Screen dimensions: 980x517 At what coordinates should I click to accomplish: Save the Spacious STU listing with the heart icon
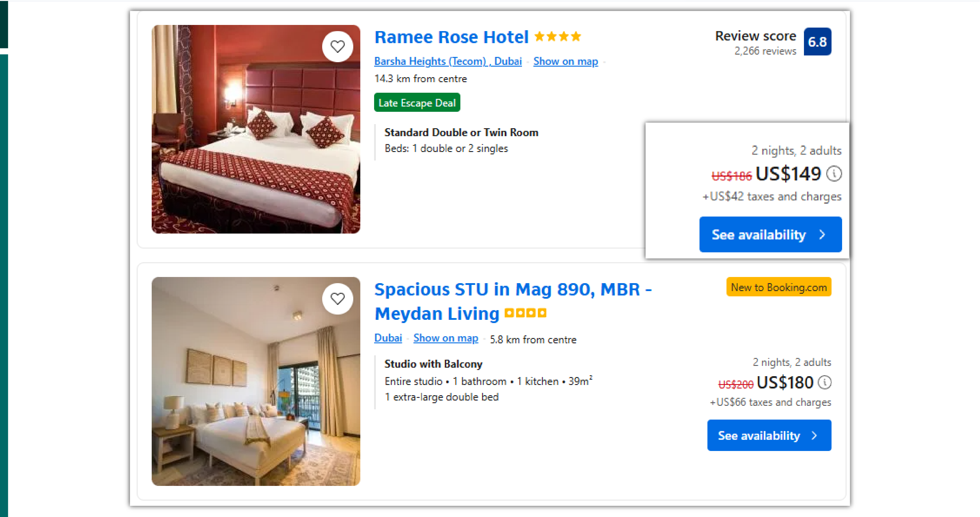(x=337, y=298)
